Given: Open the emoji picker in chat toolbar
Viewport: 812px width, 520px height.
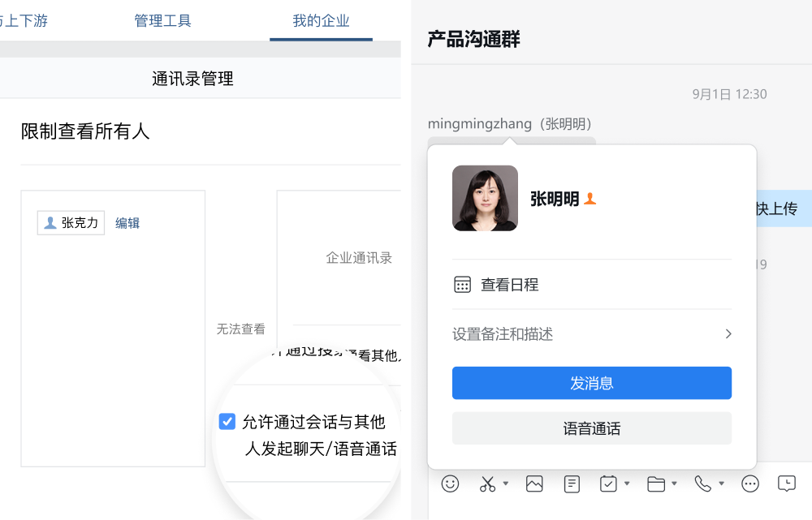Looking at the screenshot, I should [450, 483].
